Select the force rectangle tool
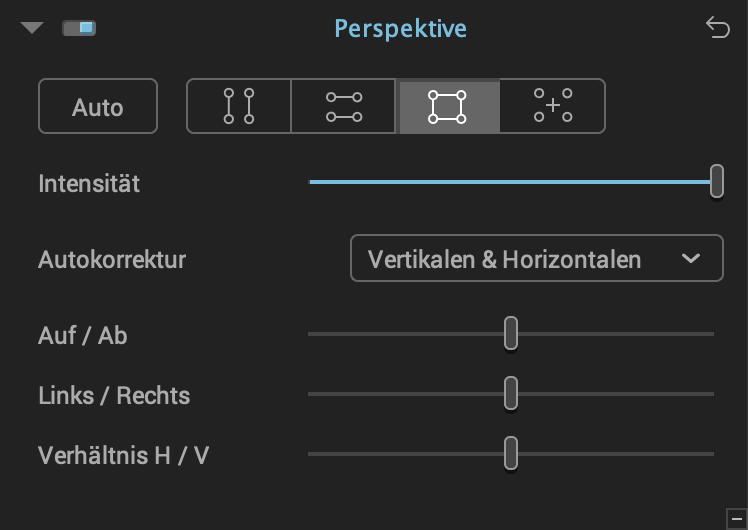Viewport: 748px width, 530px height. [447, 106]
